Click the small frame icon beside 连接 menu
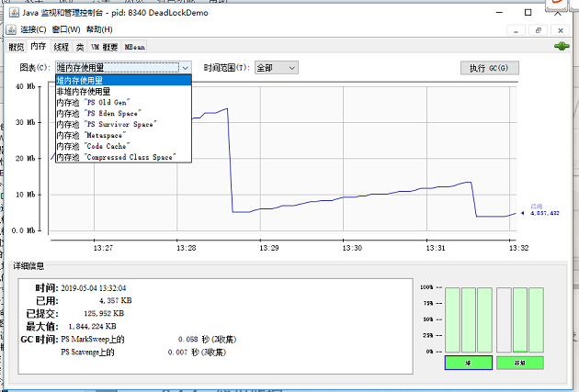This screenshot has height=392, width=579. coord(12,30)
